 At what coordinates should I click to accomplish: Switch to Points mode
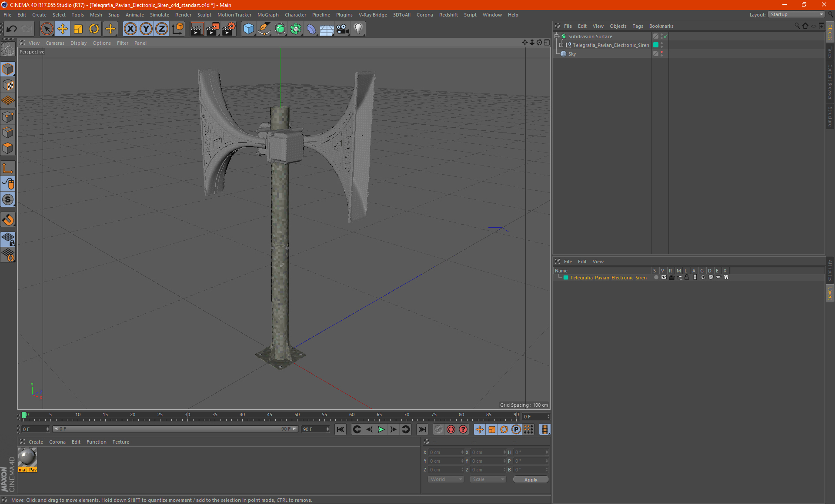coord(8,117)
